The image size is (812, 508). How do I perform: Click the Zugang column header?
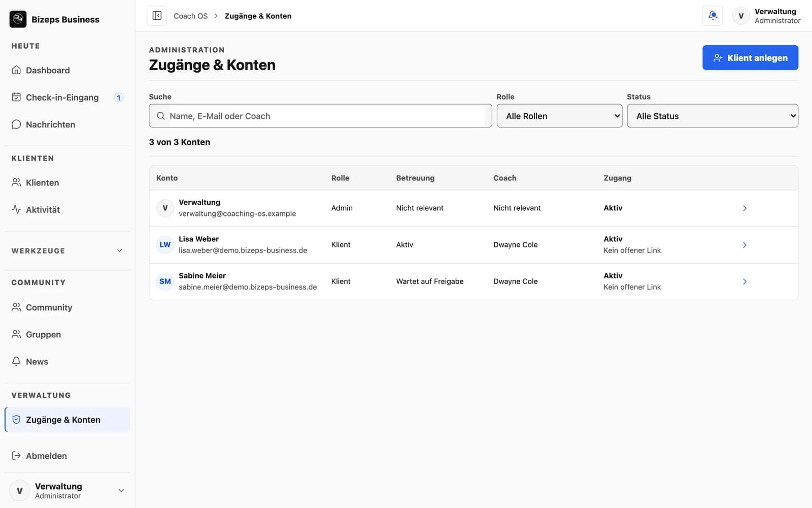pos(617,178)
